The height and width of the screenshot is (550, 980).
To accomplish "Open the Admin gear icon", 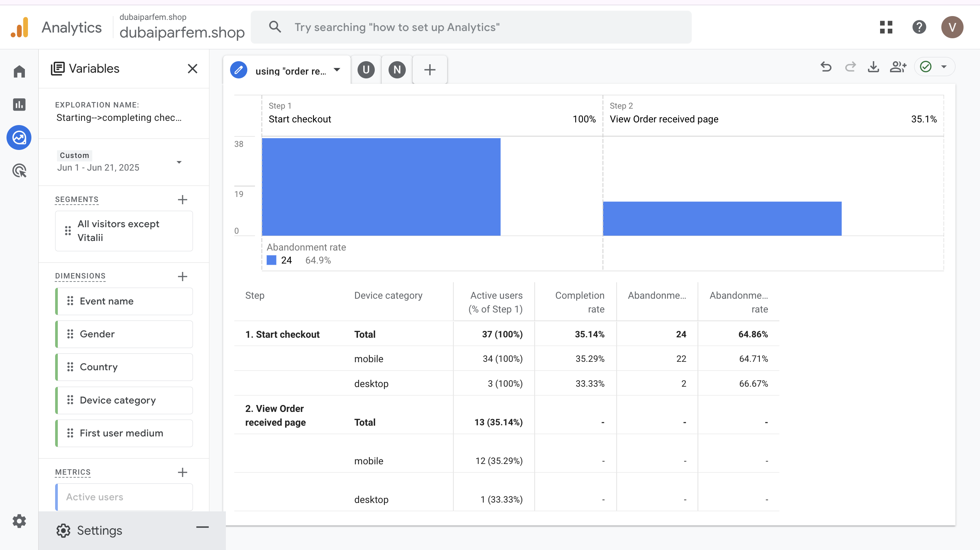I will click(x=19, y=521).
